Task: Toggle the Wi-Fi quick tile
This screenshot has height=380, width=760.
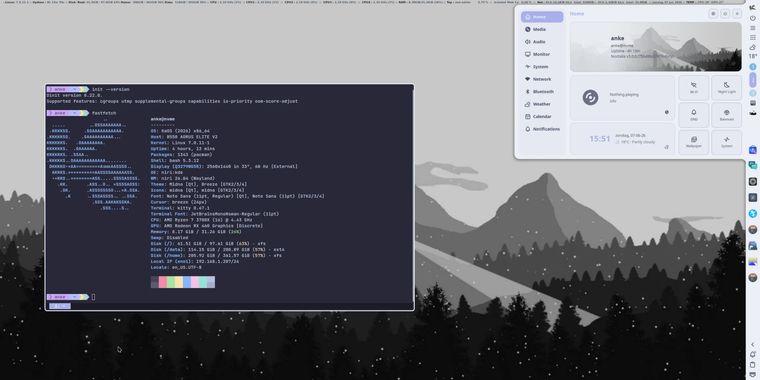Action: tap(694, 88)
